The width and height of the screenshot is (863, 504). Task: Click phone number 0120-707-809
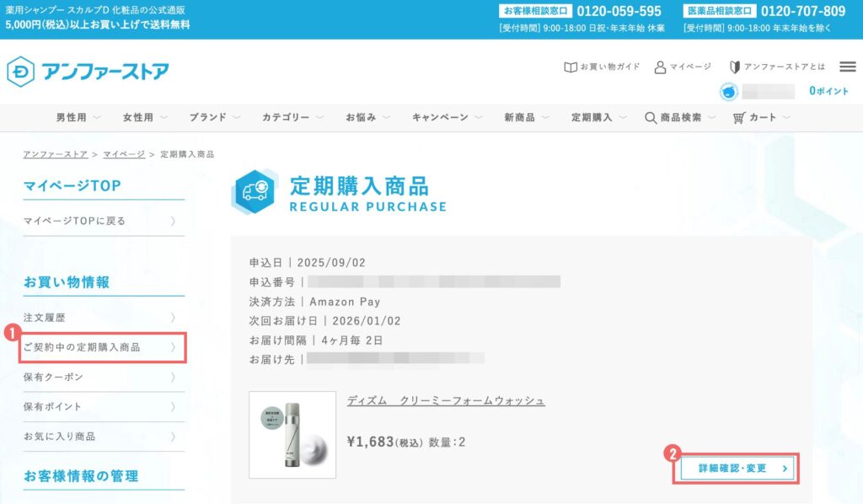(803, 11)
